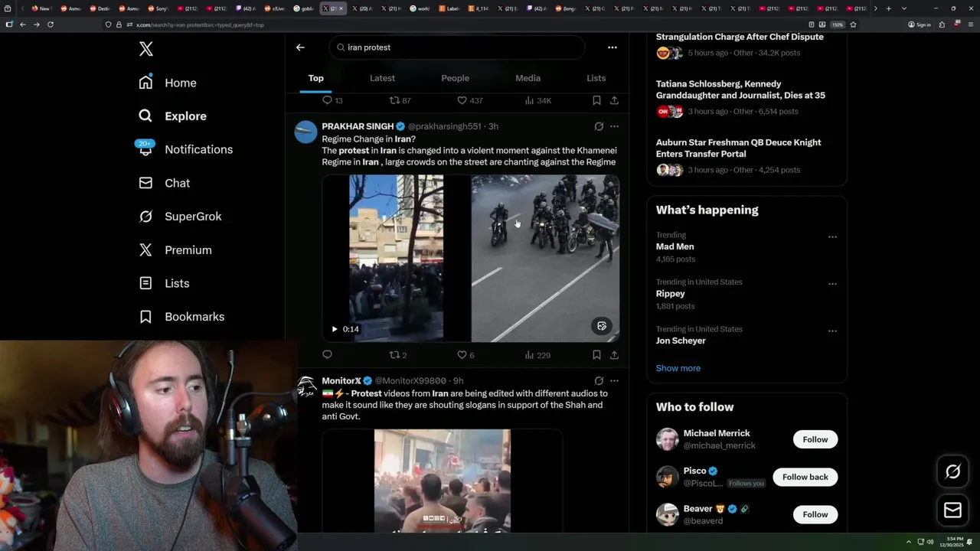View analytics showing 34K views
This screenshot has height=551, width=980.
[538, 100]
